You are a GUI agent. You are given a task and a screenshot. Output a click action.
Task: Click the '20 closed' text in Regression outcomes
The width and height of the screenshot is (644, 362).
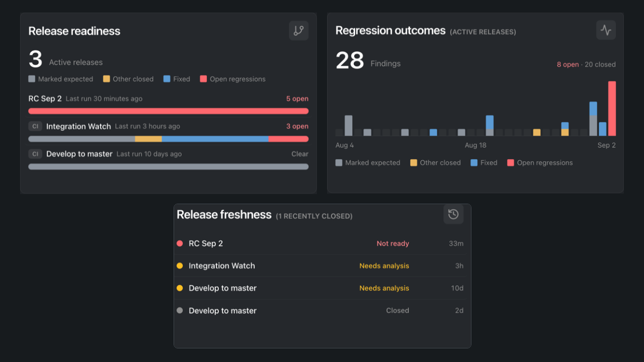tap(600, 64)
